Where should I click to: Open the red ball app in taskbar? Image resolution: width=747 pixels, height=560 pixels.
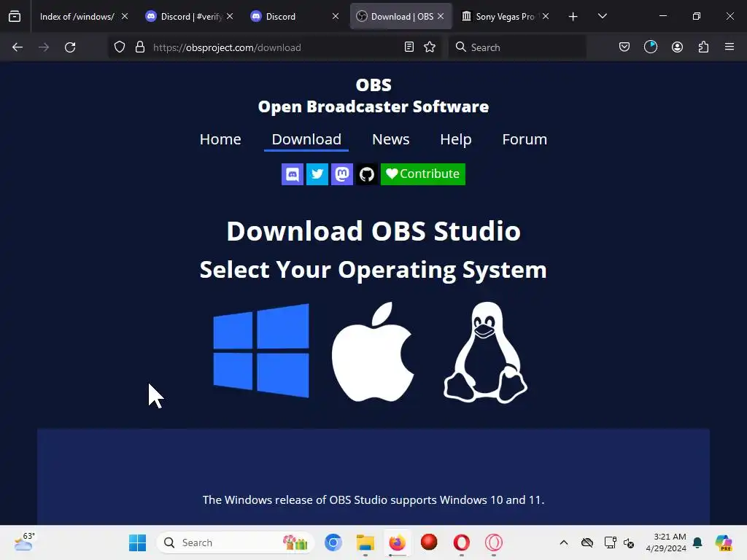click(429, 542)
